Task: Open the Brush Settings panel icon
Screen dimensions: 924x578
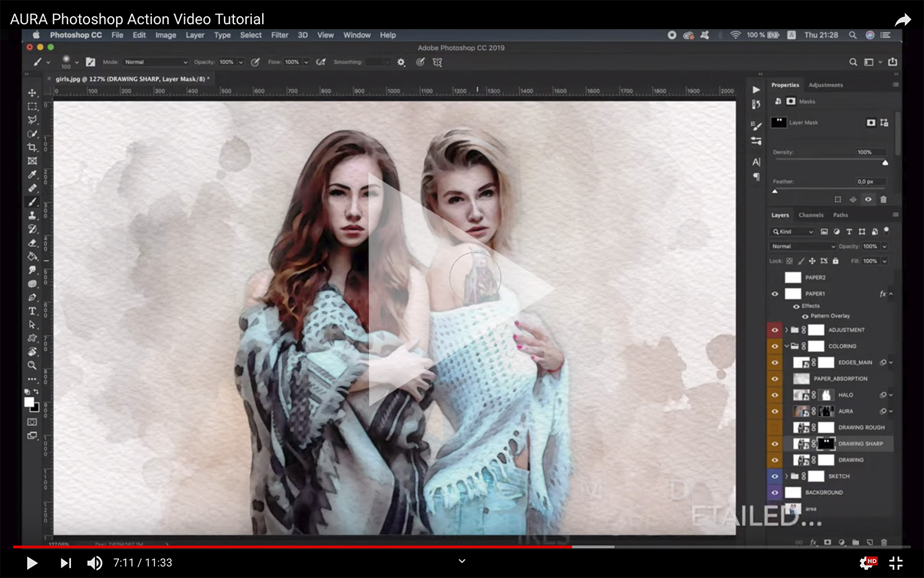Action: coord(756,126)
